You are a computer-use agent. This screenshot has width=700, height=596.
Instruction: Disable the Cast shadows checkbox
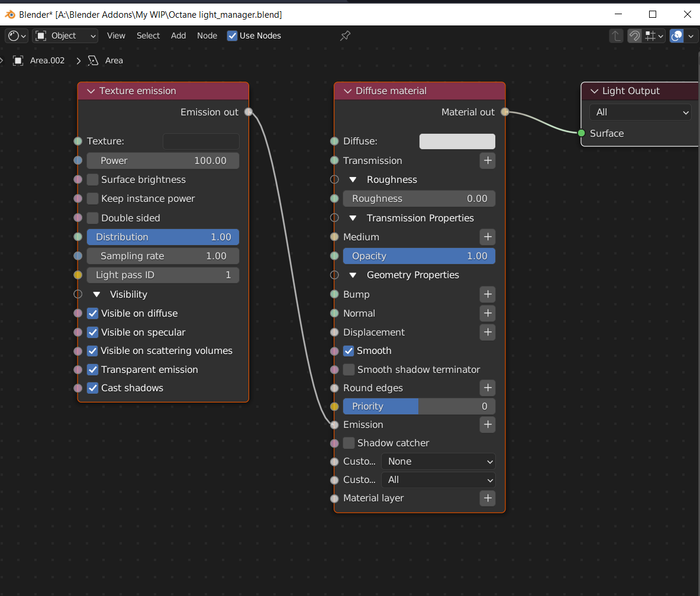93,388
